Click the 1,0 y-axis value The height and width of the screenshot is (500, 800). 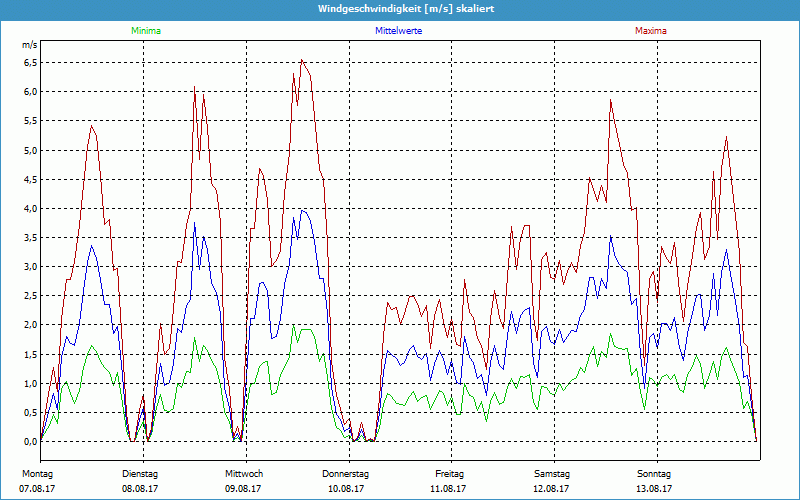tap(30, 384)
